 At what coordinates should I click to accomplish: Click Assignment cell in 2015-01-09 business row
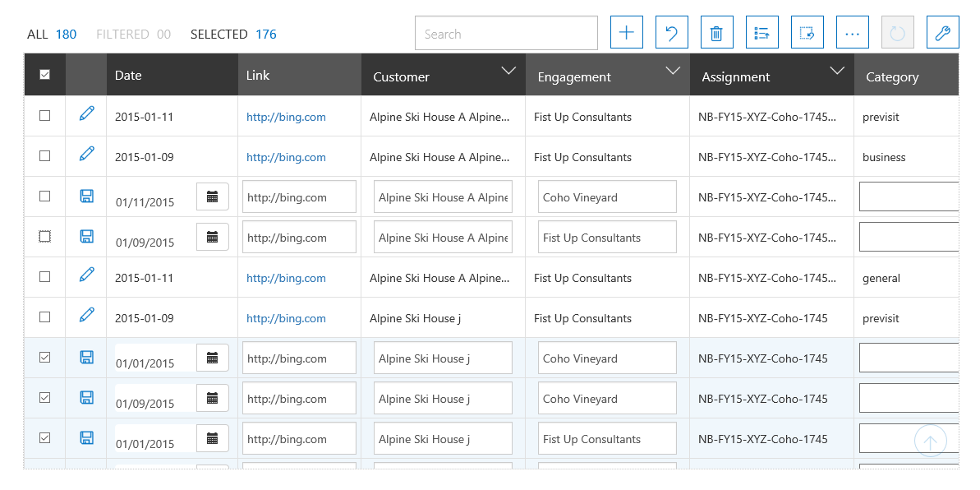(772, 156)
